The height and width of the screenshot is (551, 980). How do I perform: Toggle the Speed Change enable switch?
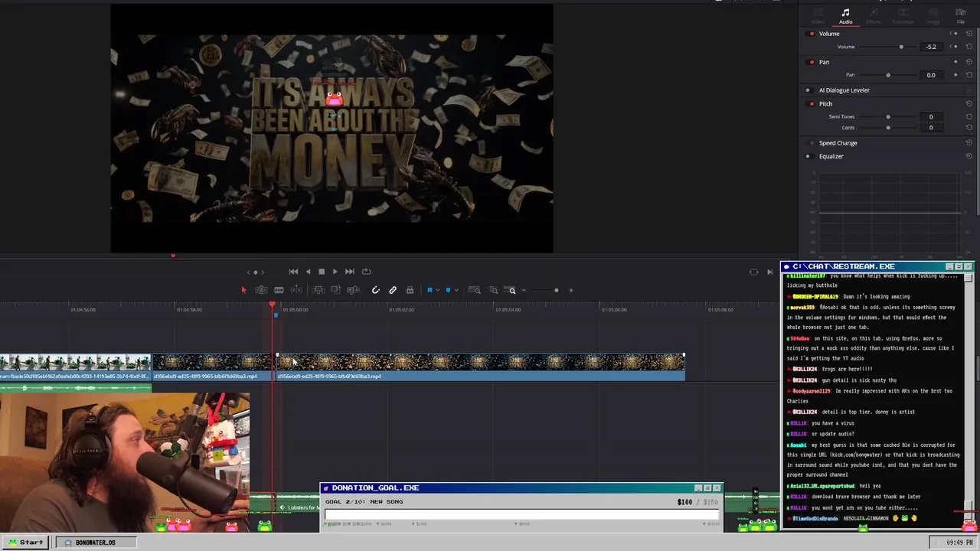pyautogui.click(x=811, y=143)
